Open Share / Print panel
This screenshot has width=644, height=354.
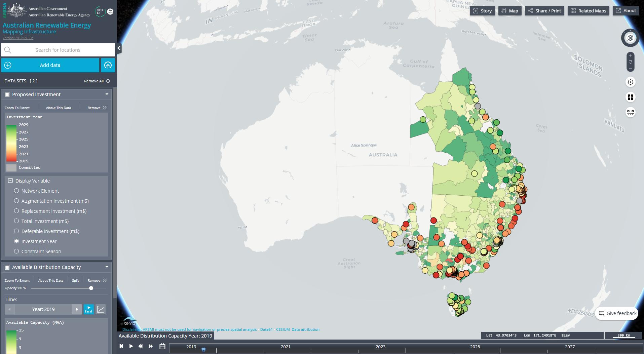point(544,11)
